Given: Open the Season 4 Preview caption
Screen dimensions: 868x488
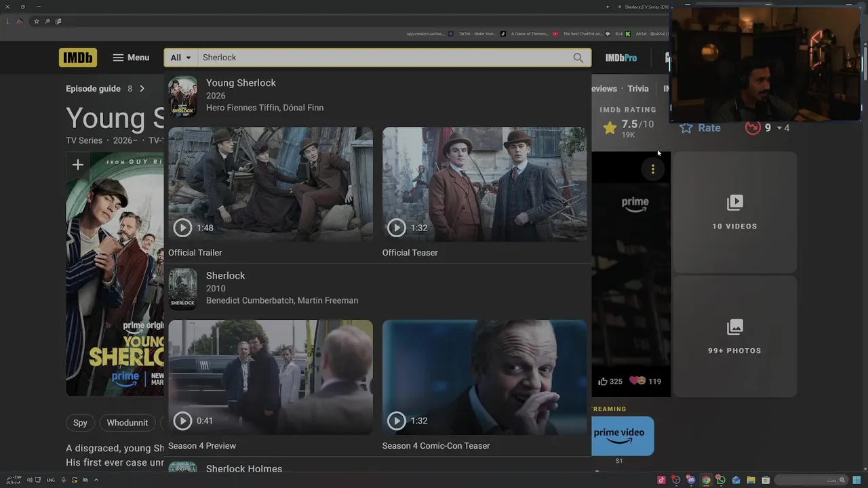Looking at the screenshot, I should [x=202, y=446].
